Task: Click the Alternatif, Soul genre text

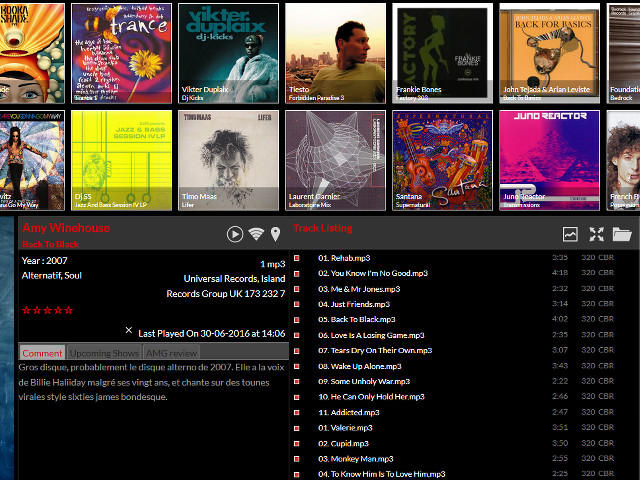Action: click(52, 276)
